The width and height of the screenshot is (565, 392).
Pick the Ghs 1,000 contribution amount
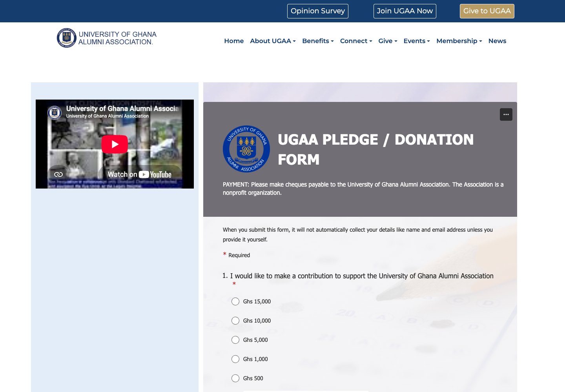235,359
